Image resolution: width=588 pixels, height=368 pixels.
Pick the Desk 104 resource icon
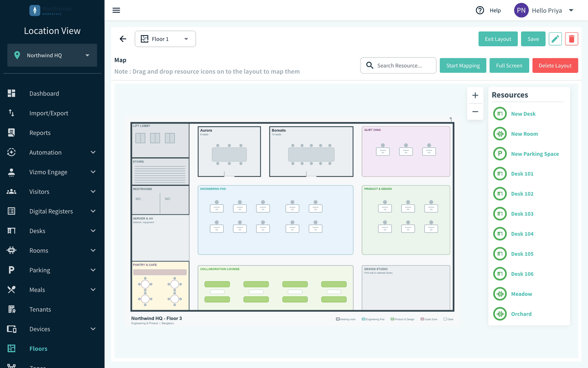click(x=500, y=234)
